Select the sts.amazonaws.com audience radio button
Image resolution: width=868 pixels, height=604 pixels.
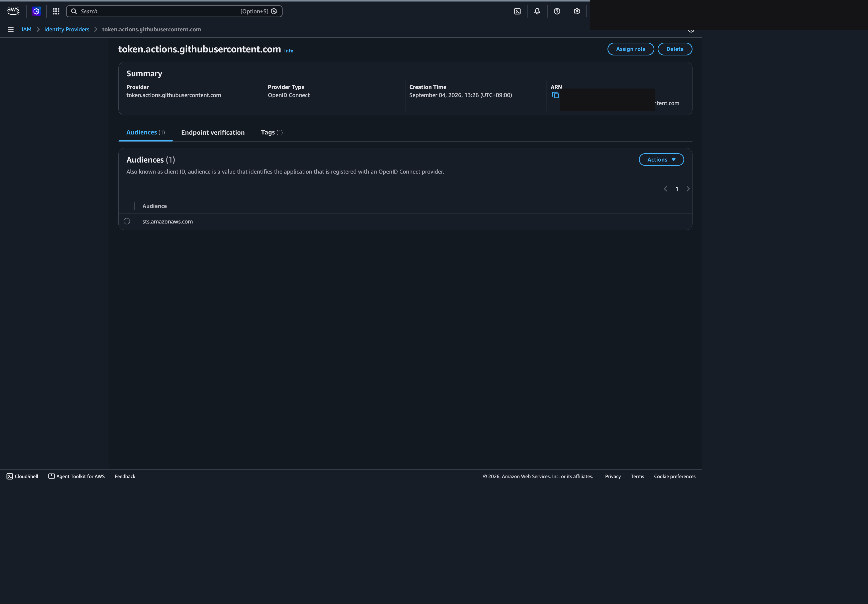coord(127,221)
